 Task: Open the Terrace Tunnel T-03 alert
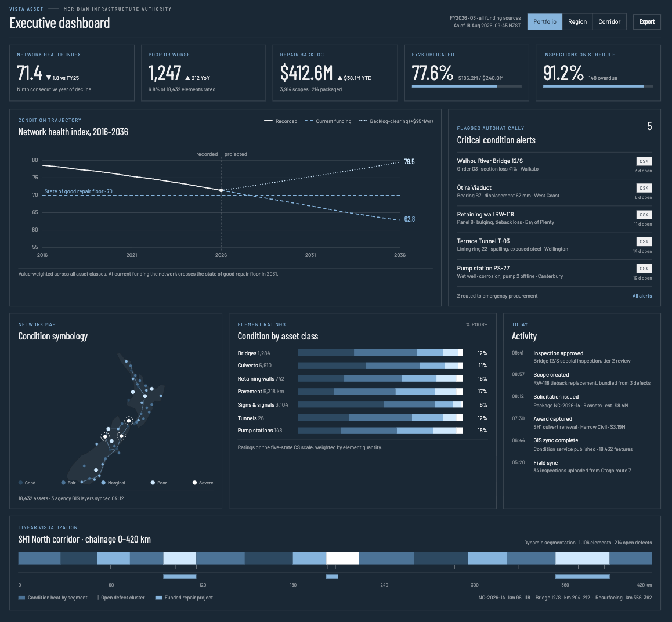pos(554,246)
